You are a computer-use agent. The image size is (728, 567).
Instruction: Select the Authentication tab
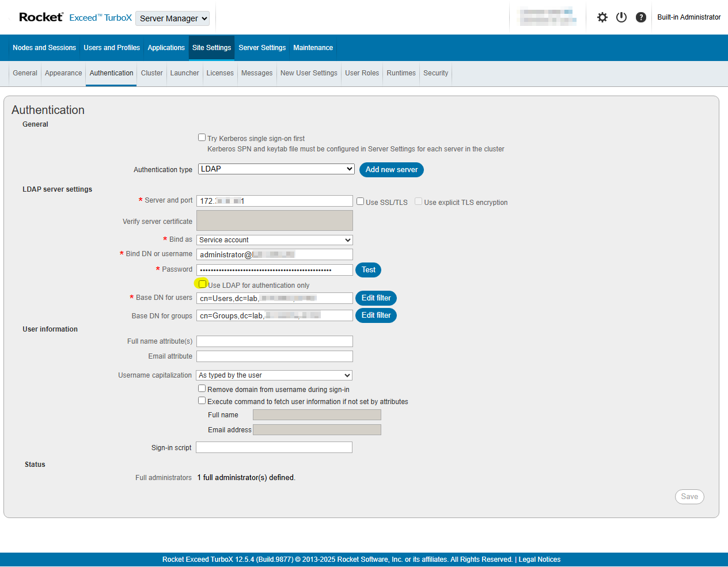point(111,73)
